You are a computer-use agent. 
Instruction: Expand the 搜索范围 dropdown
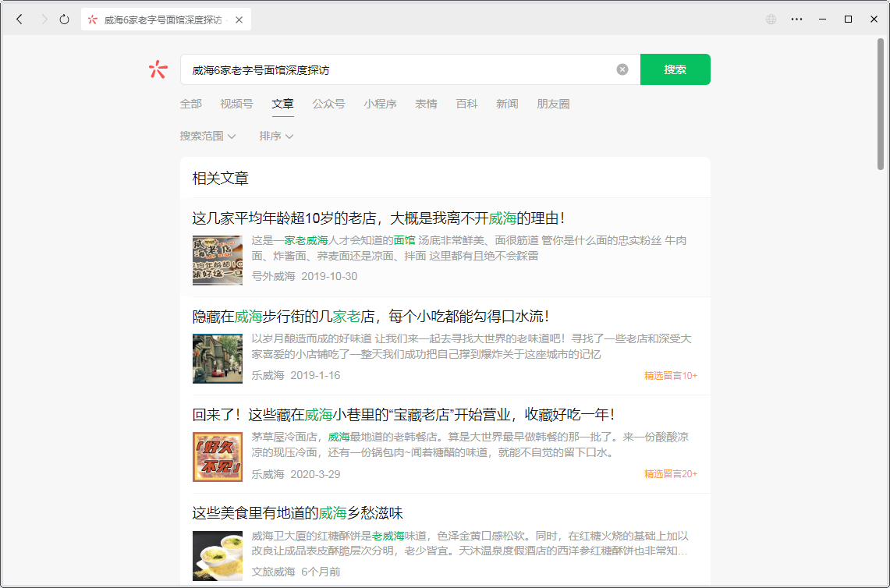click(x=207, y=136)
